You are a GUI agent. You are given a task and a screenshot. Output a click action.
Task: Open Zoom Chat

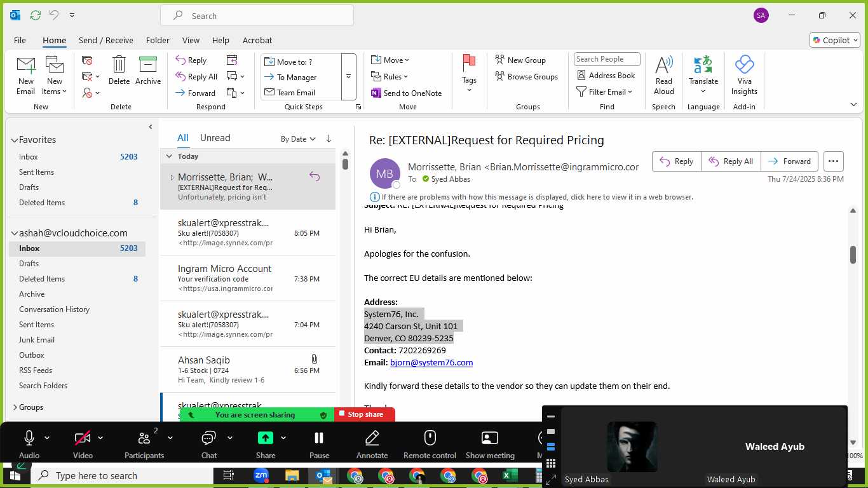208,444
